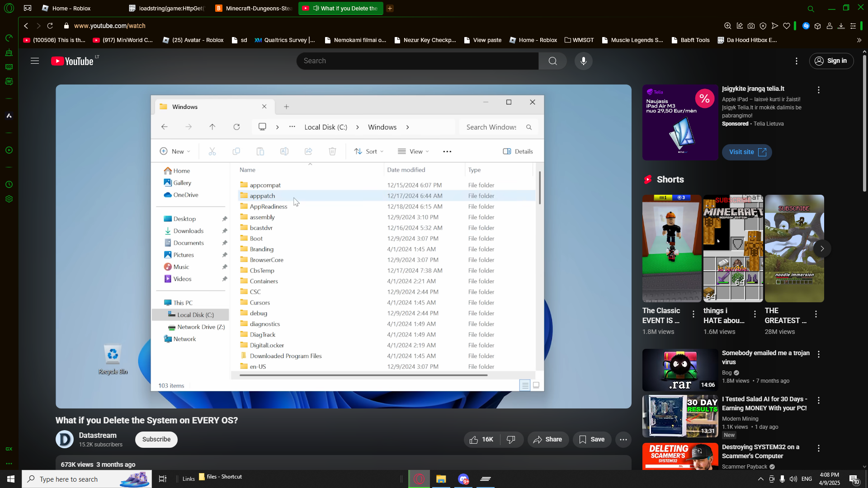Dislike the video with thumbs down
The width and height of the screenshot is (868, 488).
click(x=511, y=440)
